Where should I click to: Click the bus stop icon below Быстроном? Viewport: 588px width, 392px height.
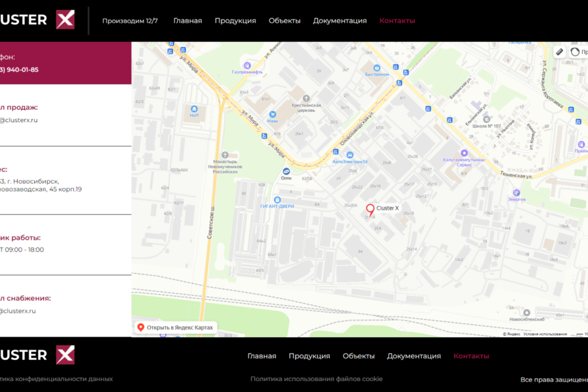coord(399,83)
